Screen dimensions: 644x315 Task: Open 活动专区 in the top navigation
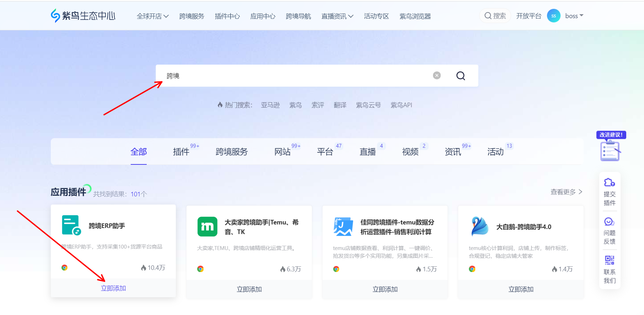[377, 16]
